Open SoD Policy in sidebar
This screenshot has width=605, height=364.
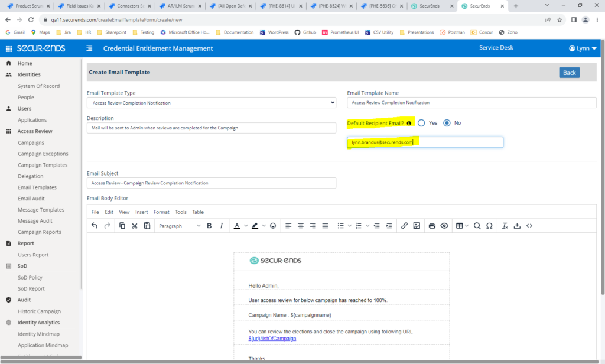(30, 277)
